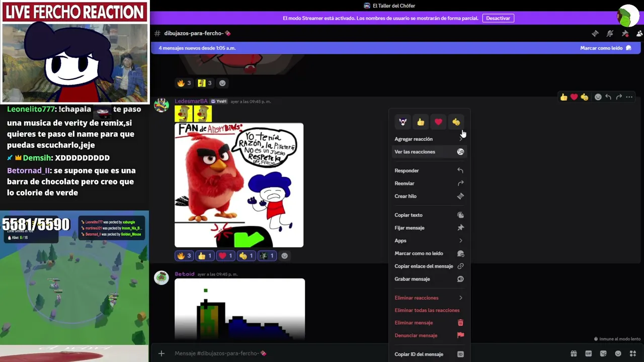
Task: Open the emoji picker smiley in hover toolbar
Action: [x=598, y=97]
